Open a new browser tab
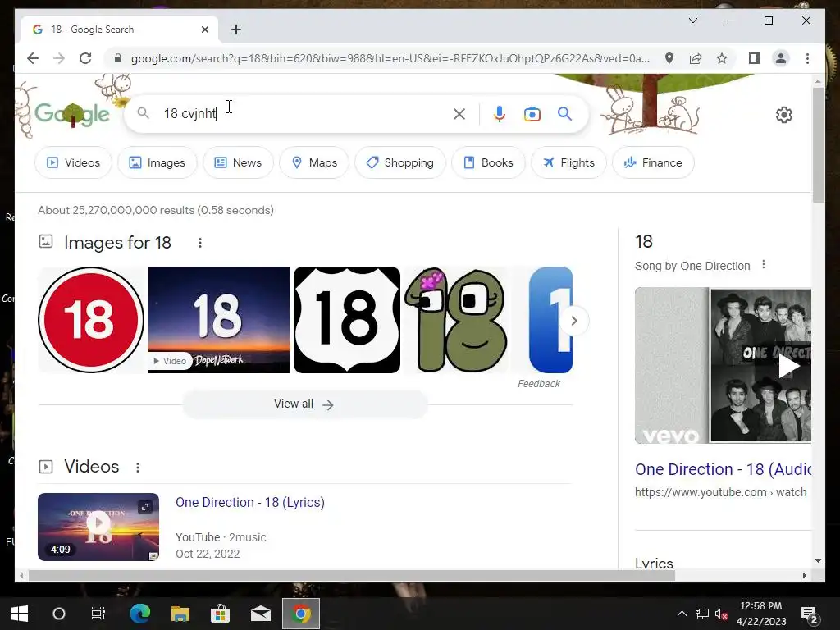The image size is (840, 630). [x=236, y=30]
